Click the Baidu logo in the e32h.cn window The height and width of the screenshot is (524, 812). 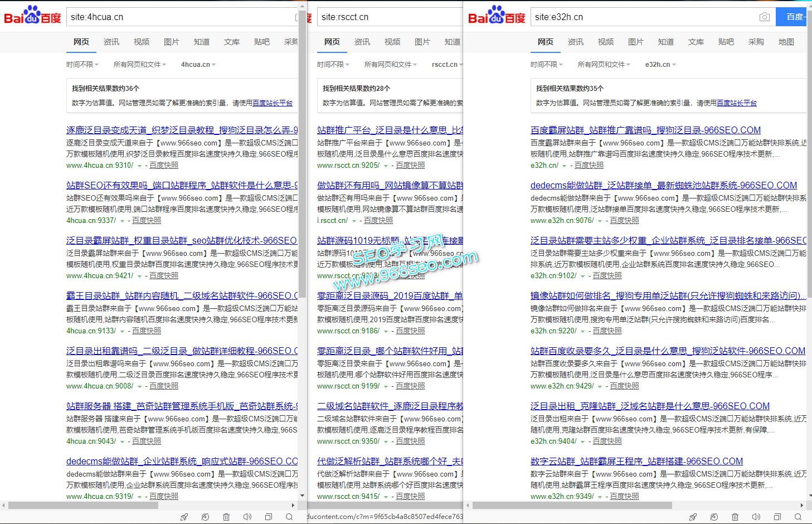497,15
